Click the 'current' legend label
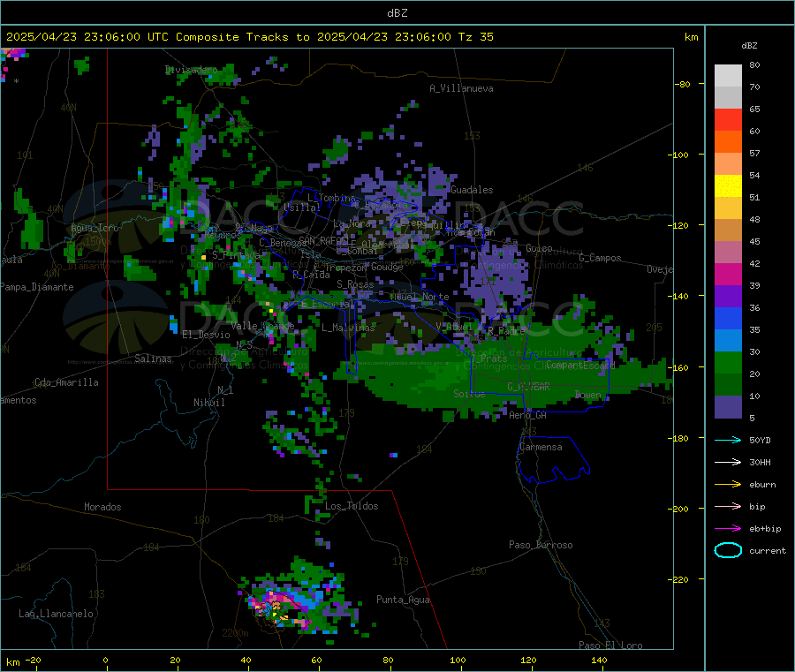The height and width of the screenshot is (672, 795). click(768, 550)
